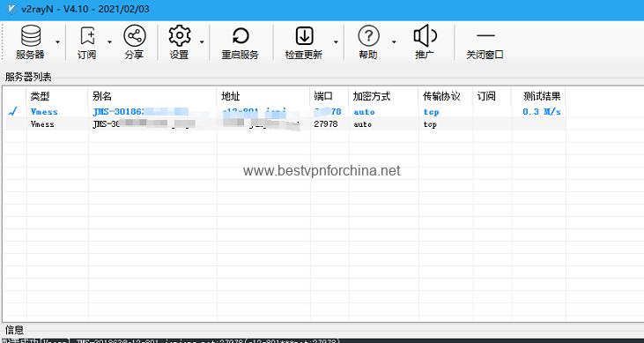Click the 推广 (Promotion) speaker icon
The width and height of the screenshot is (644, 343).
pos(425,36)
